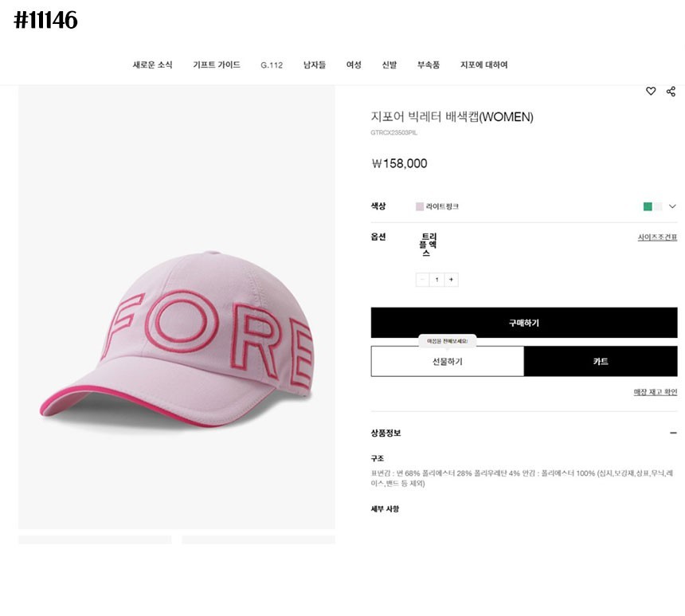Click the 구매하기 buy button

tap(523, 323)
